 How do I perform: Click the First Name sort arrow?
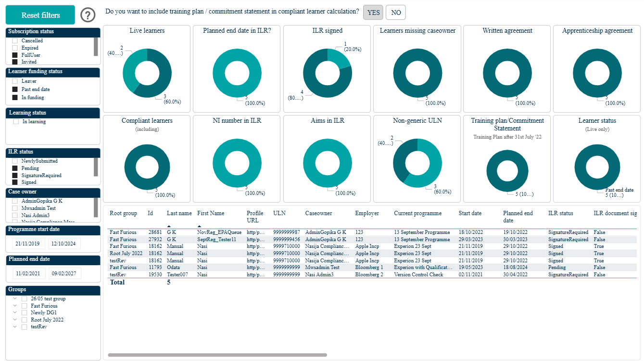(199, 226)
